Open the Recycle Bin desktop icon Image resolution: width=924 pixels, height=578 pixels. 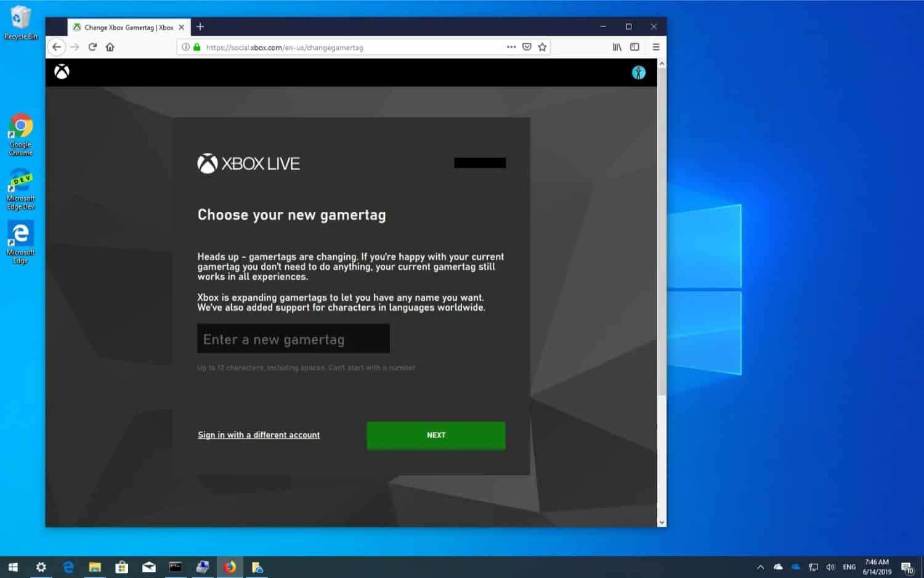pos(20,23)
